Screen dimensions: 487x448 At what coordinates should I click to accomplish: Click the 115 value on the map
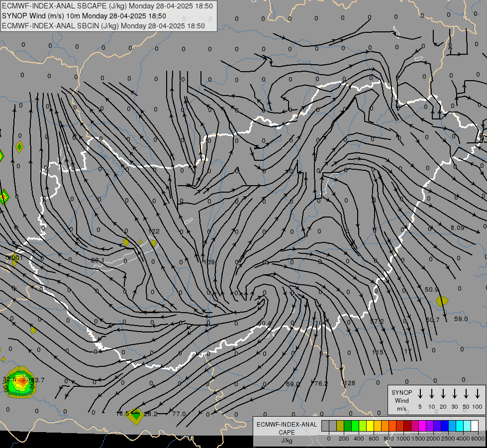tap(378, 352)
